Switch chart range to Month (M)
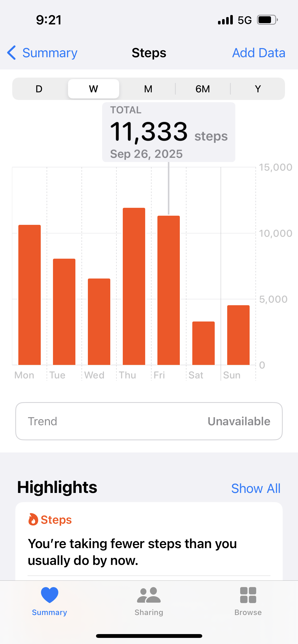The height and width of the screenshot is (644, 298). coord(148,89)
